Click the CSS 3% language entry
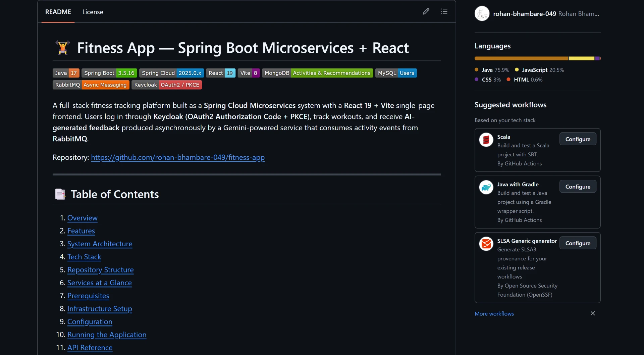This screenshot has height=355, width=644. point(488,80)
